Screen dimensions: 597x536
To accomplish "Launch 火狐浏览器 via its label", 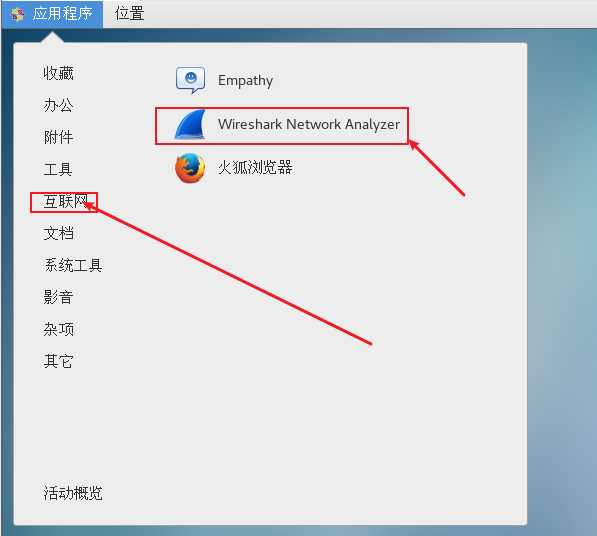I will tap(255, 168).
